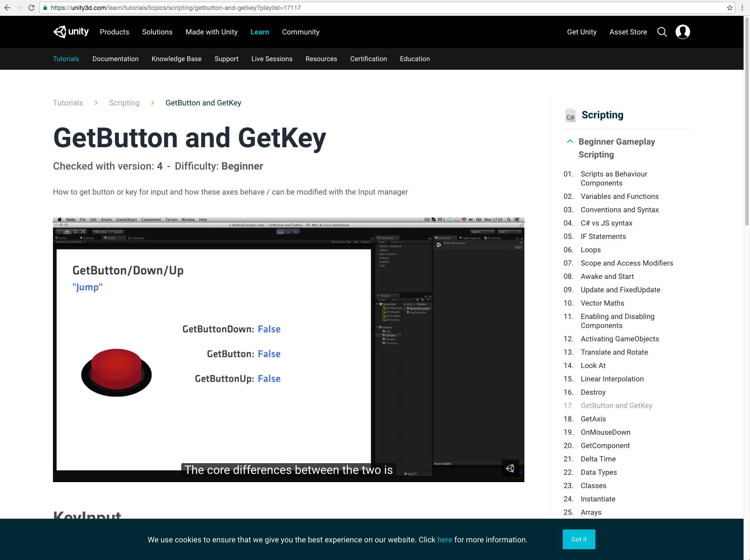Open the Solutions menu
The height and width of the screenshot is (560, 750).
[157, 32]
